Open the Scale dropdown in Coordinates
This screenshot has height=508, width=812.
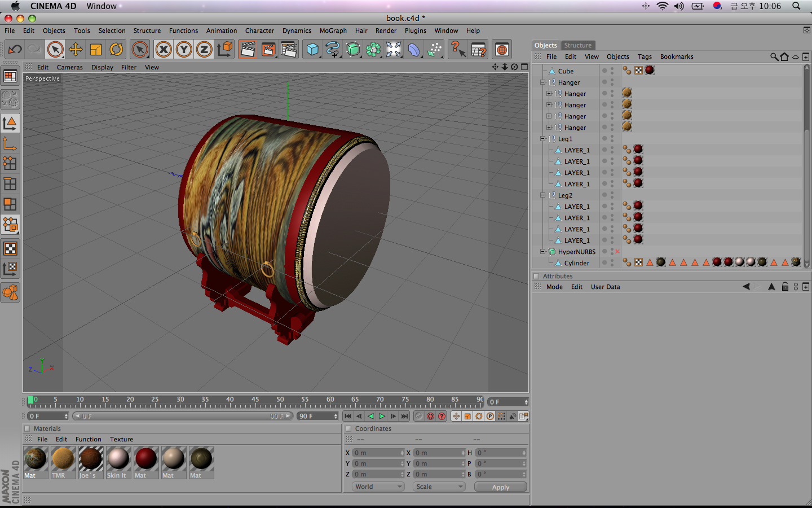(439, 487)
